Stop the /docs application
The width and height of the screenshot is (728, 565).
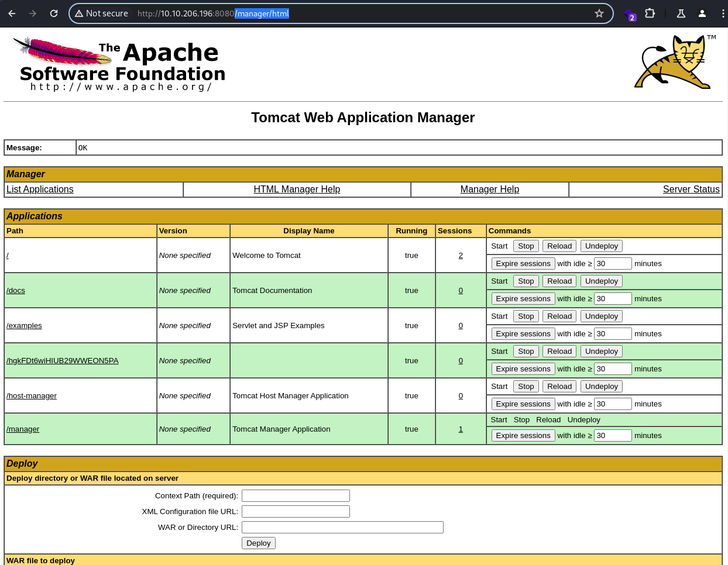tap(526, 281)
